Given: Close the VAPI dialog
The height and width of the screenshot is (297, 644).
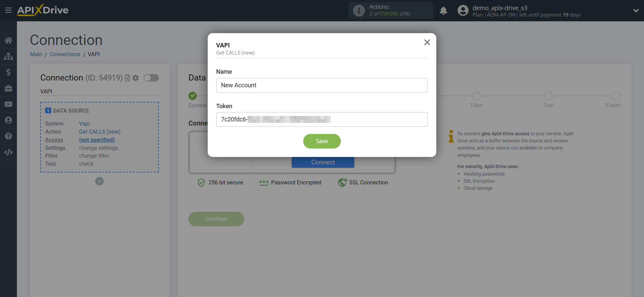Looking at the screenshot, I should 427,42.
